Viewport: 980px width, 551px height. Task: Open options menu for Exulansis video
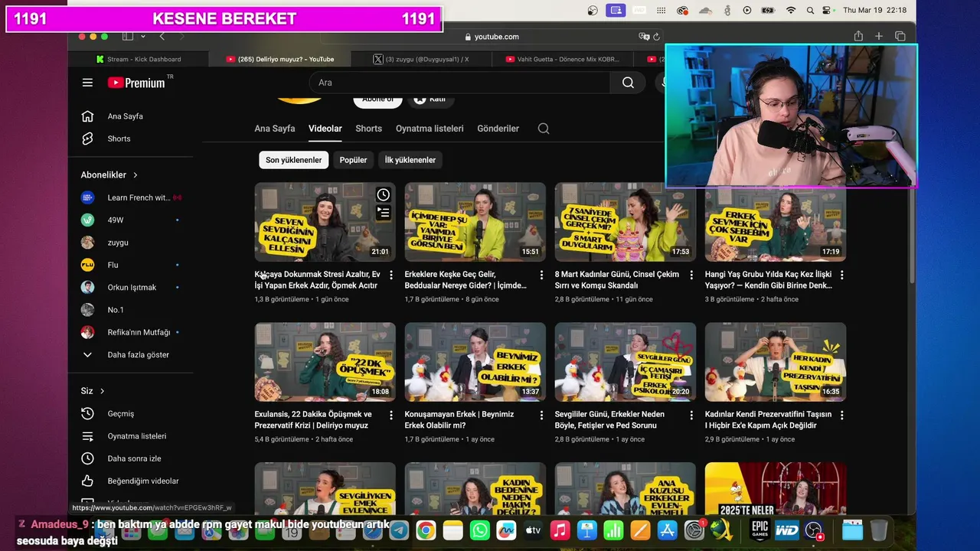391,415
